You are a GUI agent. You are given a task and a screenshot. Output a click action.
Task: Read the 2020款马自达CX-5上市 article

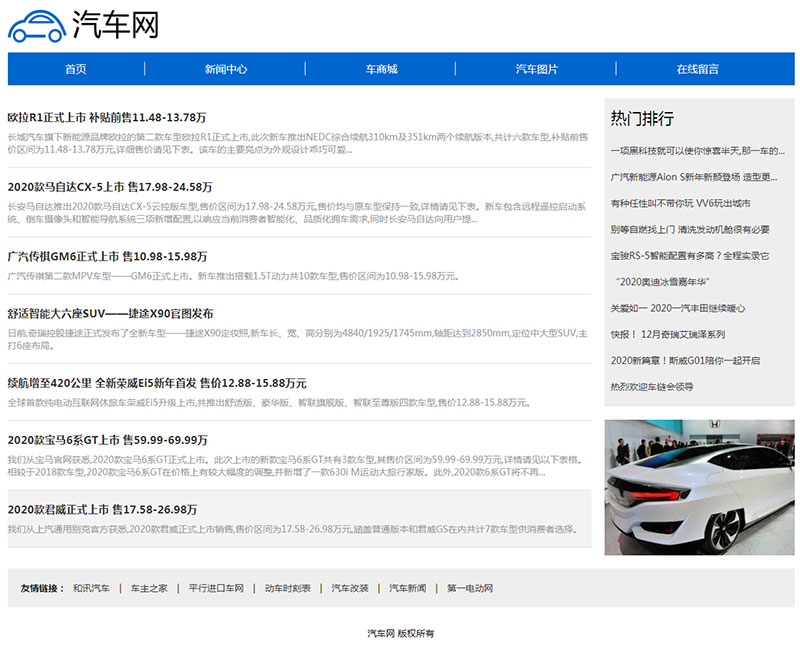tap(110, 187)
